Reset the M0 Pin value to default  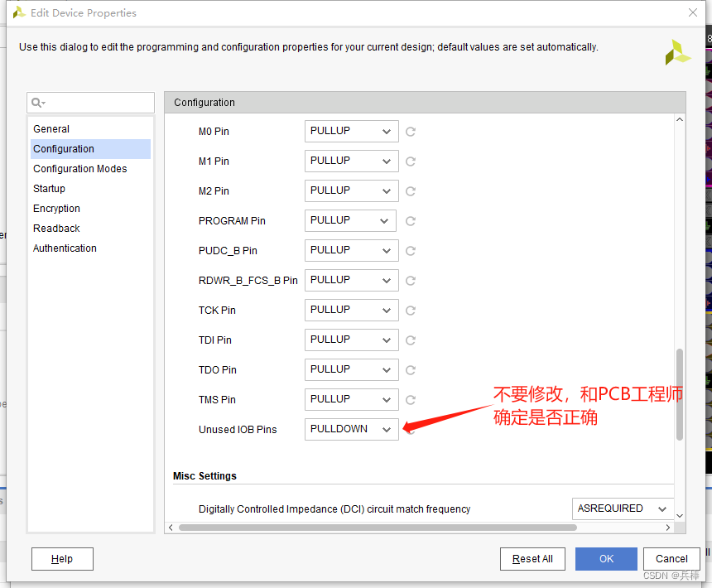pos(411,132)
